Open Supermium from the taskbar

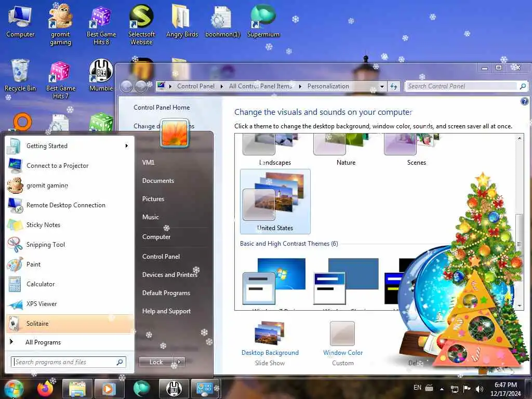pyautogui.click(x=141, y=389)
